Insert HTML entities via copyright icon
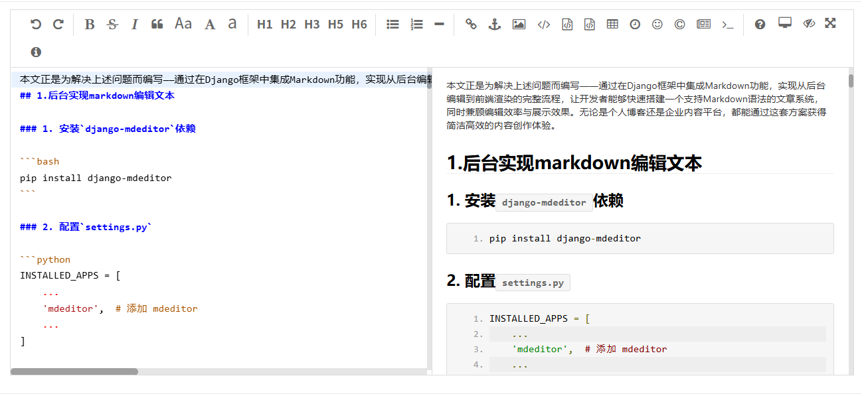The width and height of the screenshot is (868, 396). (x=679, y=23)
